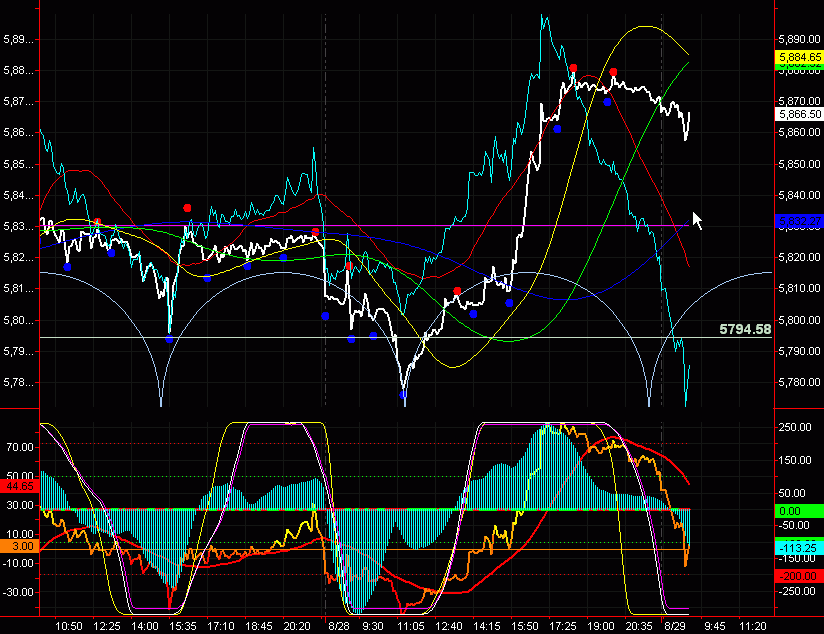Click the 5,870.00 right axis label
Screen dimensions: 824x634
coord(799,100)
